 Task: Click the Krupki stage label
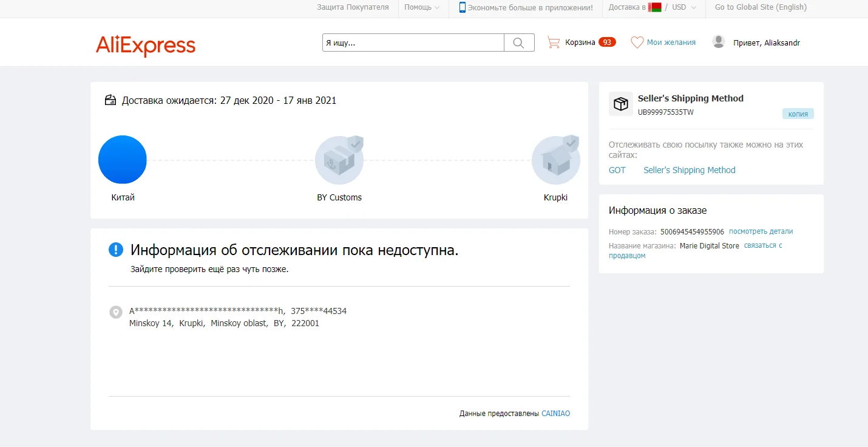[x=556, y=197]
